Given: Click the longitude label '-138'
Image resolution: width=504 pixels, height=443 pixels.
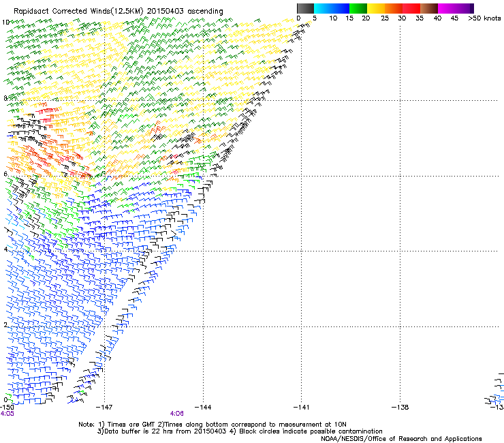Looking at the screenshot, I should 400,408.
